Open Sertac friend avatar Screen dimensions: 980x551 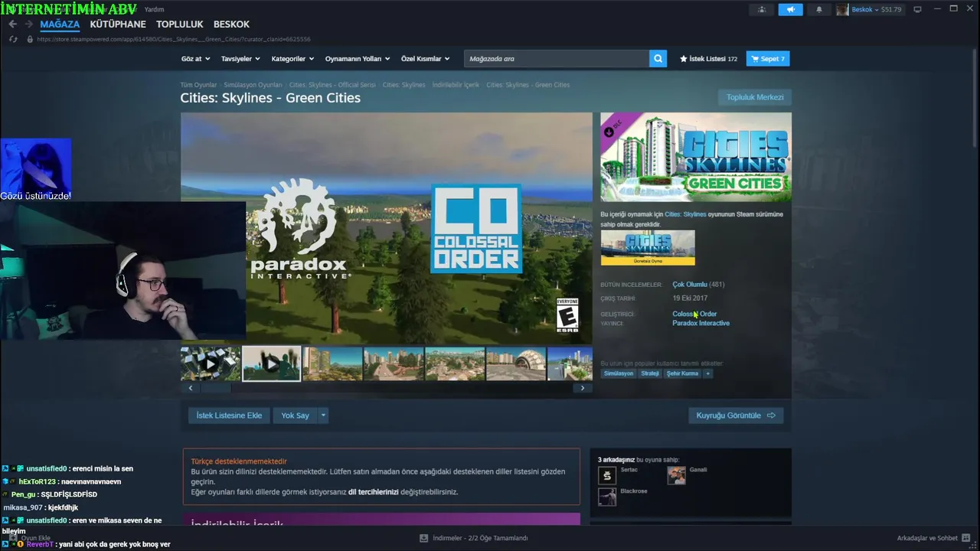606,476
